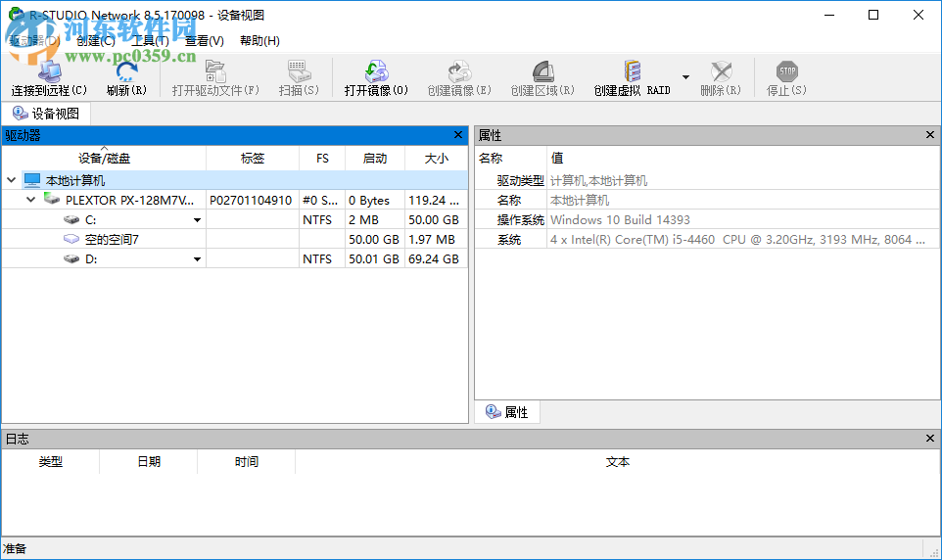Close the 驱动器 panel
This screenshot has width=942, height=560.
coord(458,134)
